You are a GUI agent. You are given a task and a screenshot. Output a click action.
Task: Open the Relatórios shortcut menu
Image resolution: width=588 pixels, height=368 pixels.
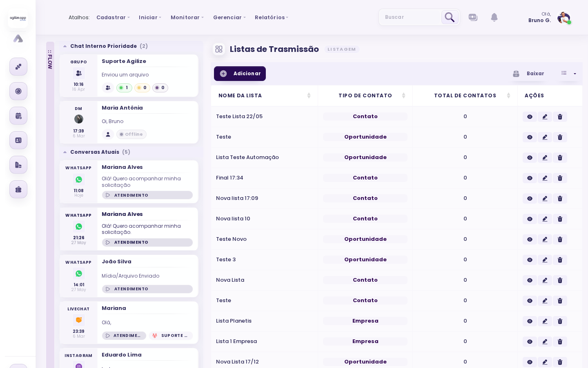(272, 18)
